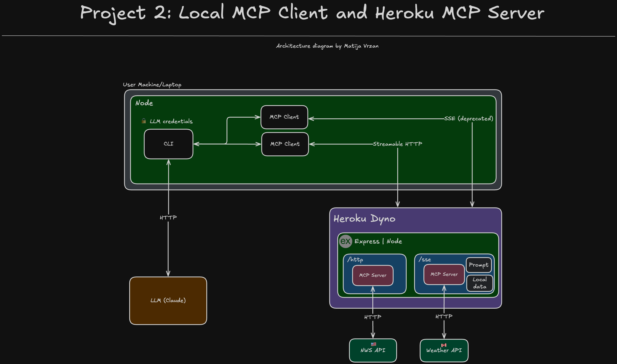Image resolution: width=617 pixels, height=364 pixels.
Task: Click the Express 'ex' logo icon
Action: pyautogui.click(x=345, y=241)
